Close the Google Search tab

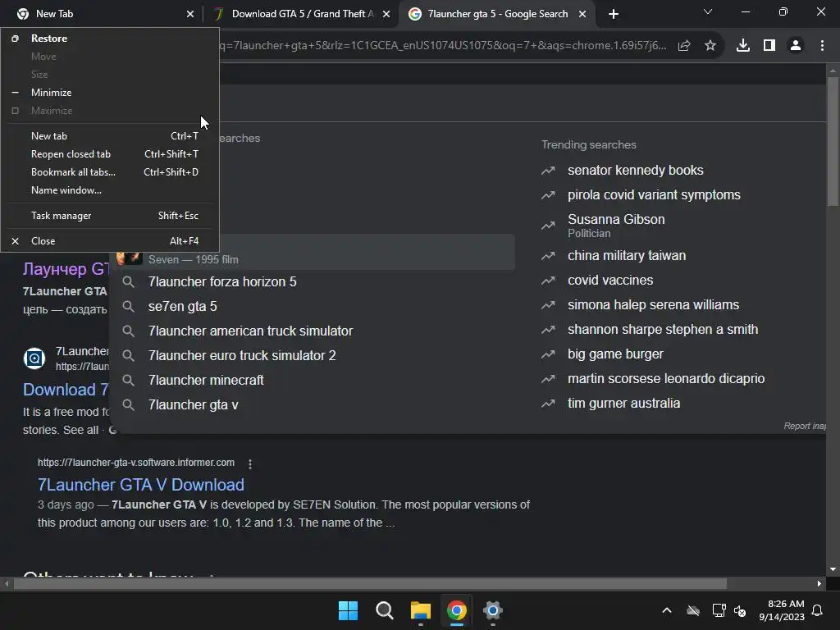(x=582, y=14)
